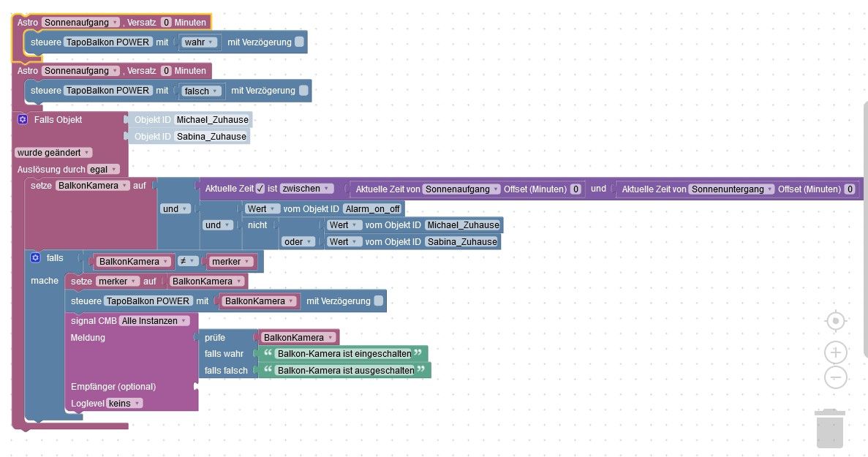Open BalkonKamera variable dropdown in setze block
Screen dimensions: 868x457
[92, 185]
